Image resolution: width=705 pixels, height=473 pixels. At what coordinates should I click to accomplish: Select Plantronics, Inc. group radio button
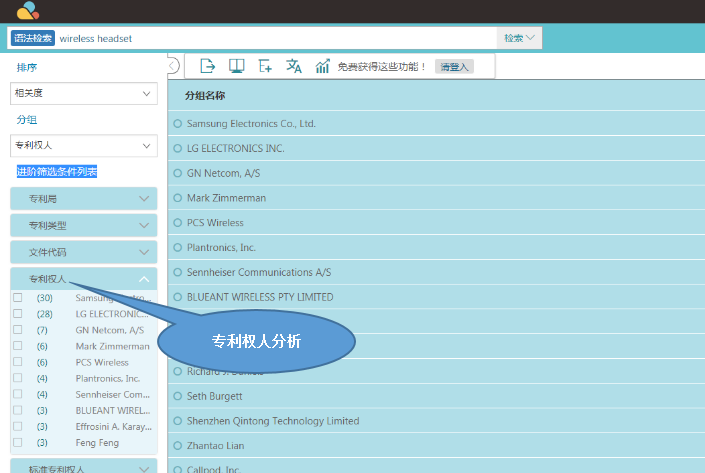tap(178, 247)
